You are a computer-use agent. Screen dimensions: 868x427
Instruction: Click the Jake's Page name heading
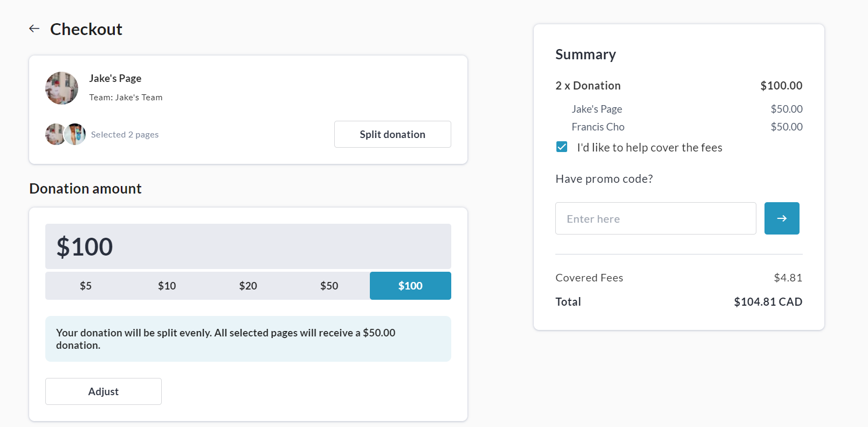(x=115, y=79)
